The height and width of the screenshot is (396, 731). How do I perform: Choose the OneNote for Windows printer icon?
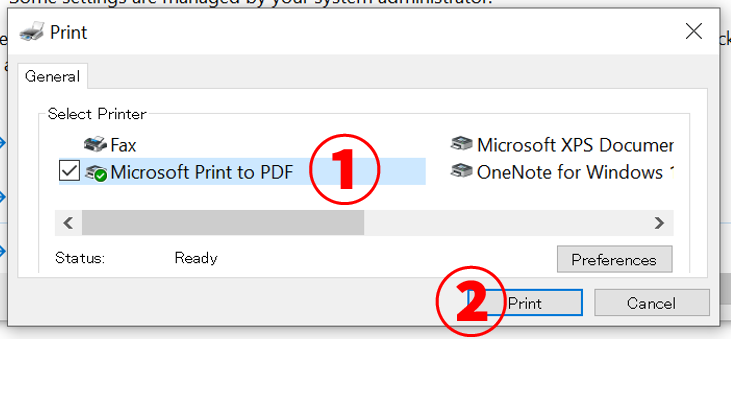462,171
